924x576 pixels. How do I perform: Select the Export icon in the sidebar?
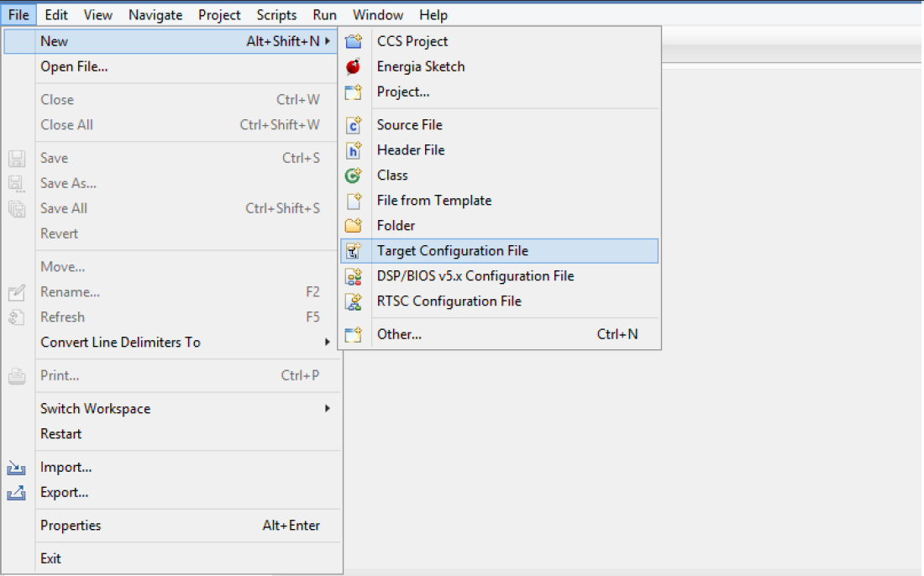(17, 492)
